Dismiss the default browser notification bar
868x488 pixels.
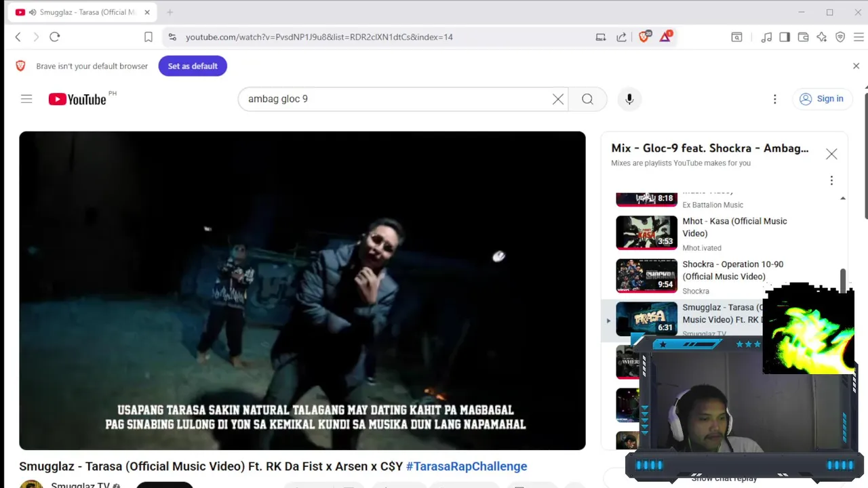[856, 66]
